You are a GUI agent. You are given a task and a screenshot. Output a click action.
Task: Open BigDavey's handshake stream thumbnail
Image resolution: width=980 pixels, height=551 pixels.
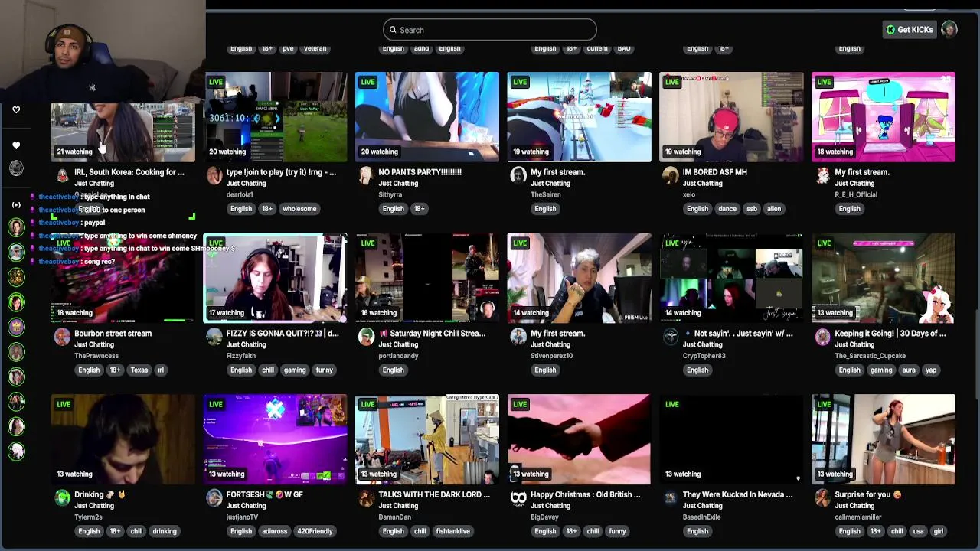coord(579,439)
